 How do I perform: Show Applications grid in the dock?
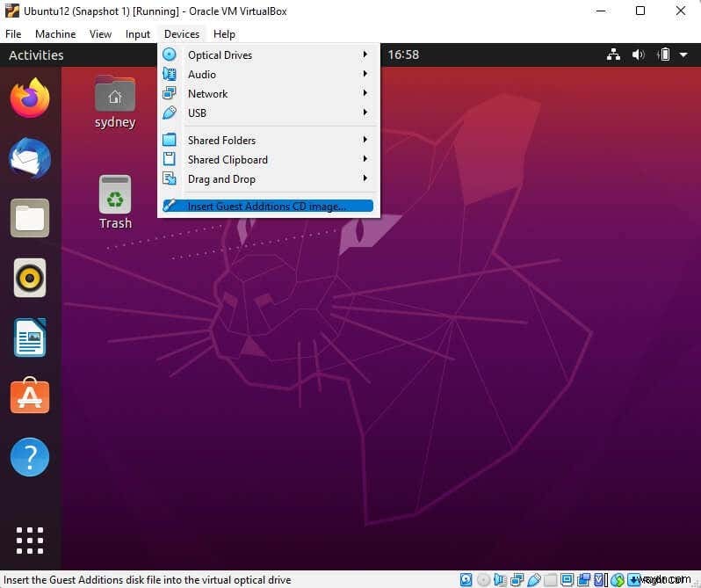click(x=30, y=541)
